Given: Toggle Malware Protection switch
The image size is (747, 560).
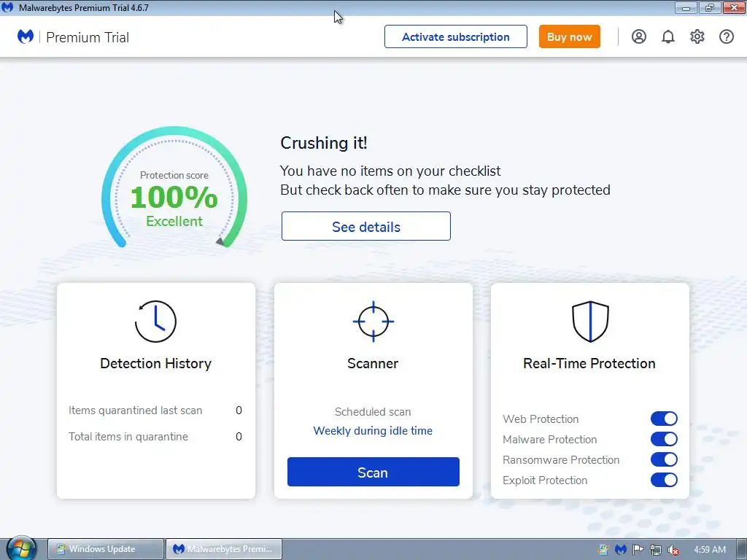Looking at the screenshot, I should tap(664, 439).
